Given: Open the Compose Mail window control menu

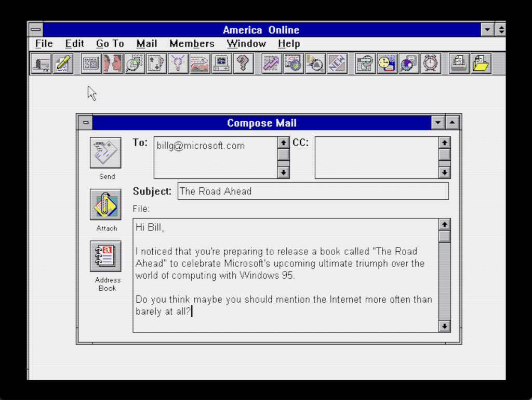Looking at the screenshot, I should click(x=86, y=123).
